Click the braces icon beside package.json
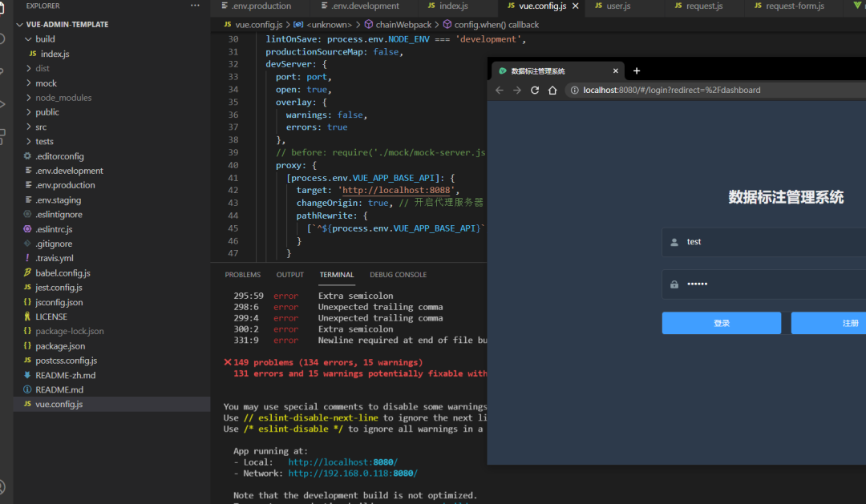The height and width of the screenshot is (504, 866). point(27,345)
